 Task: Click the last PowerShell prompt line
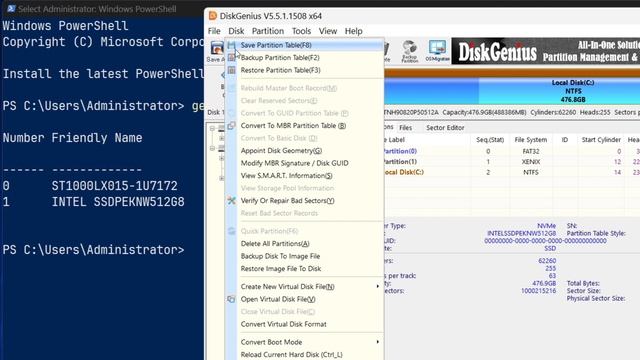(x=93, y=250)
